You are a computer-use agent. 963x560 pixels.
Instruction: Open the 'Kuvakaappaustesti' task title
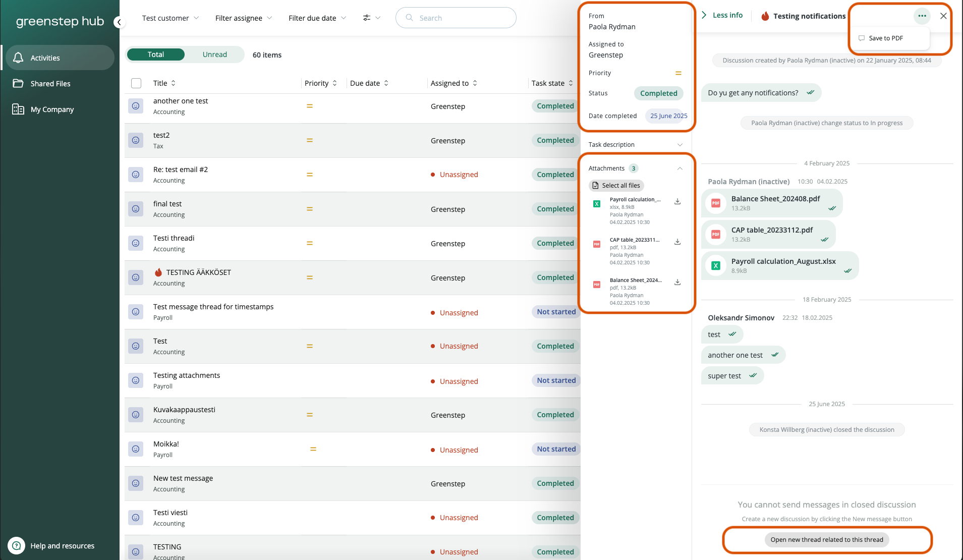184,410
